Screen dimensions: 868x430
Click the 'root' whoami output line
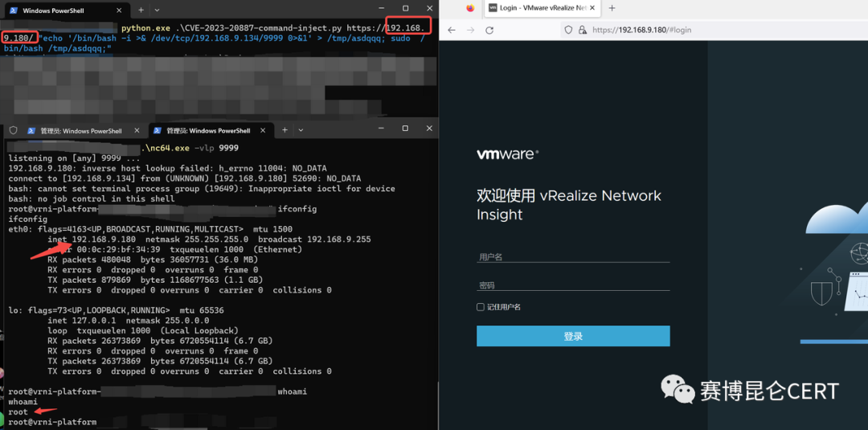[x=18, y=412]
